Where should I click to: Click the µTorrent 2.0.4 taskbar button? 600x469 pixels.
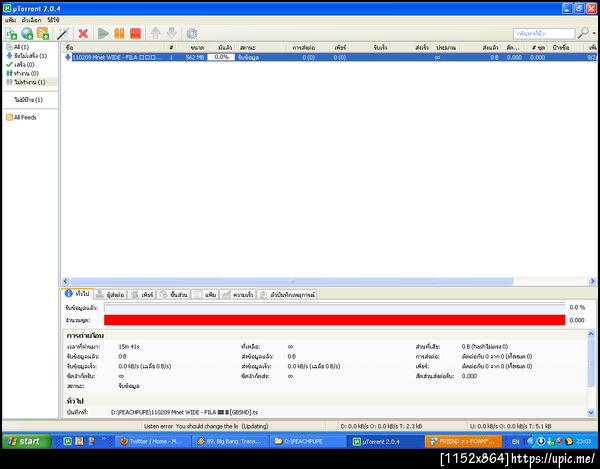point(385,441)
